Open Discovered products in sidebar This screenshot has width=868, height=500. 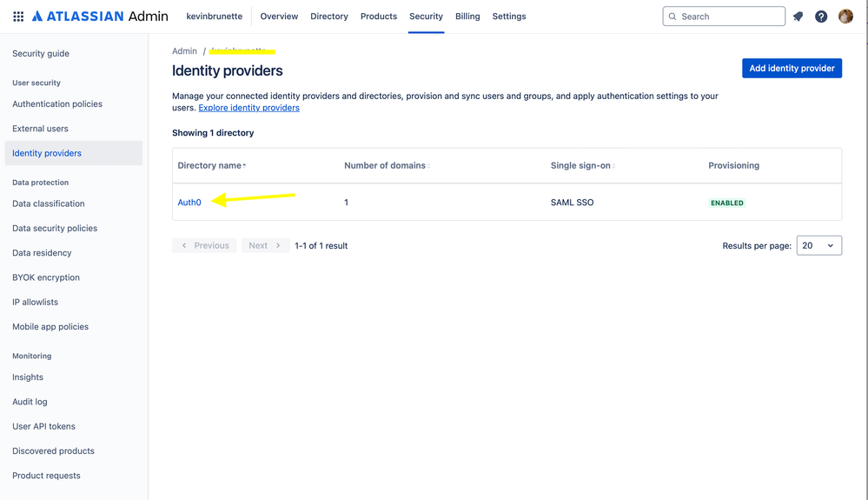54,451
